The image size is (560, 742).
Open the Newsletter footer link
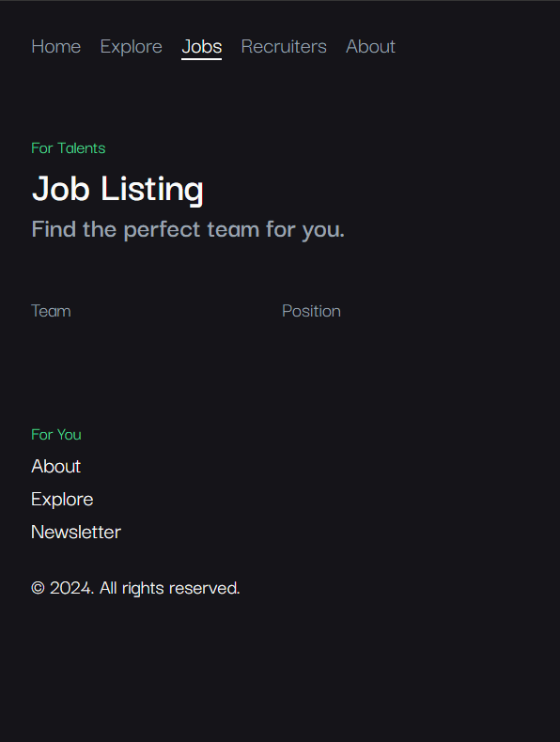click(x=76, y=532)
